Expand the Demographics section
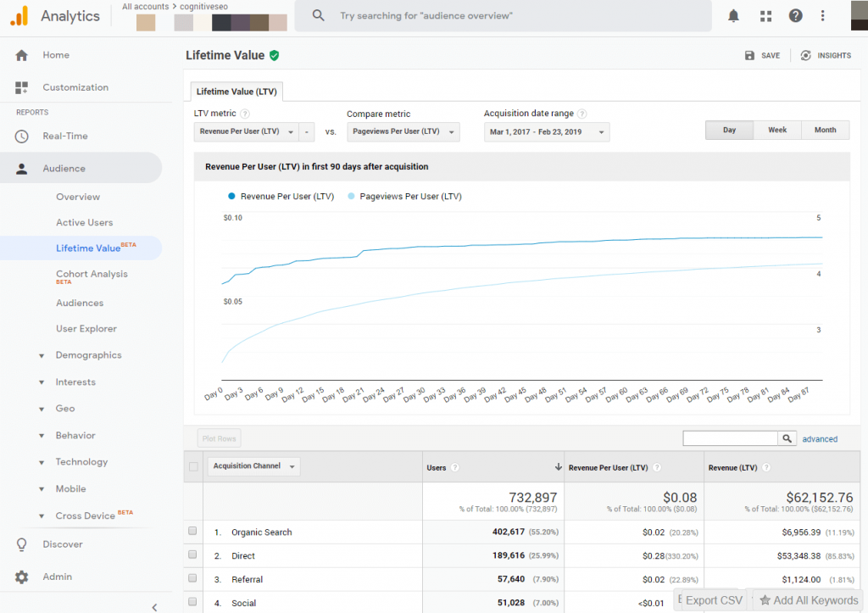The width and height of the screenshot is (868, 613). point(88,355)
